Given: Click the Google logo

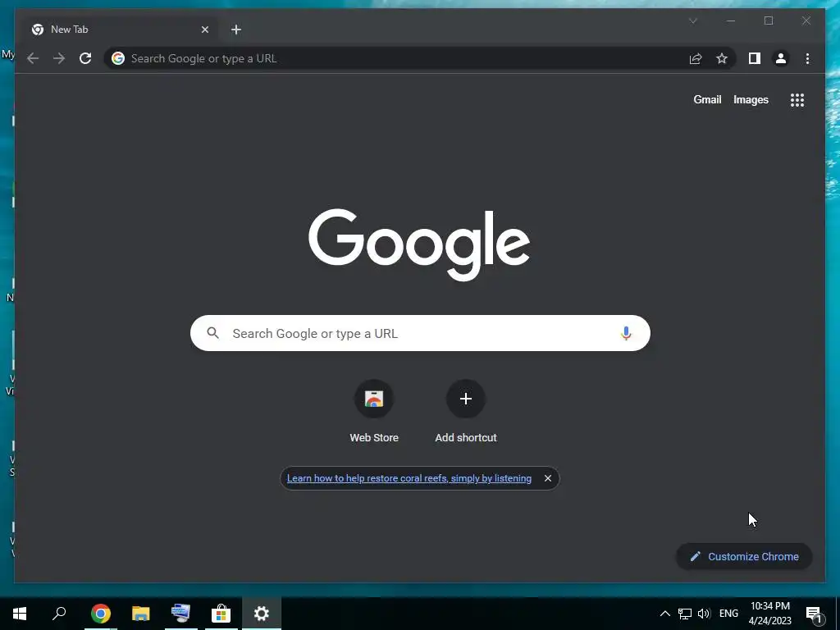Looking at the screenshot, I should click(419, 244).
